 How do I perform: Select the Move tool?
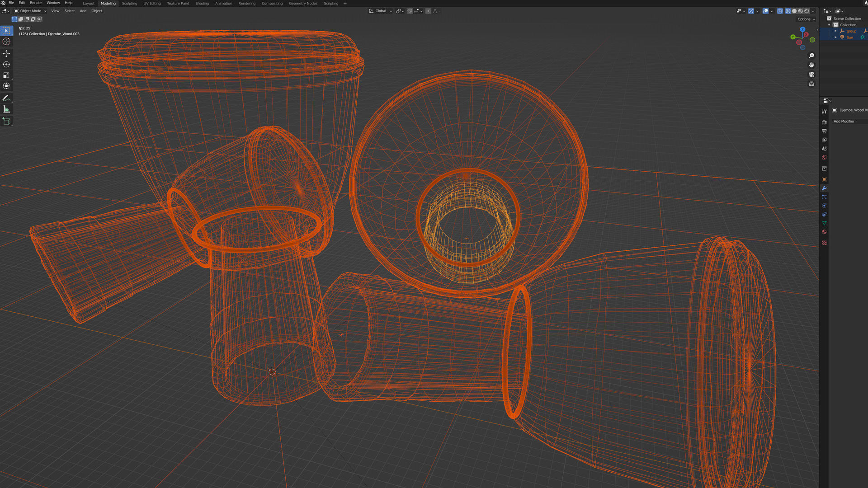[x=6, y=53]
